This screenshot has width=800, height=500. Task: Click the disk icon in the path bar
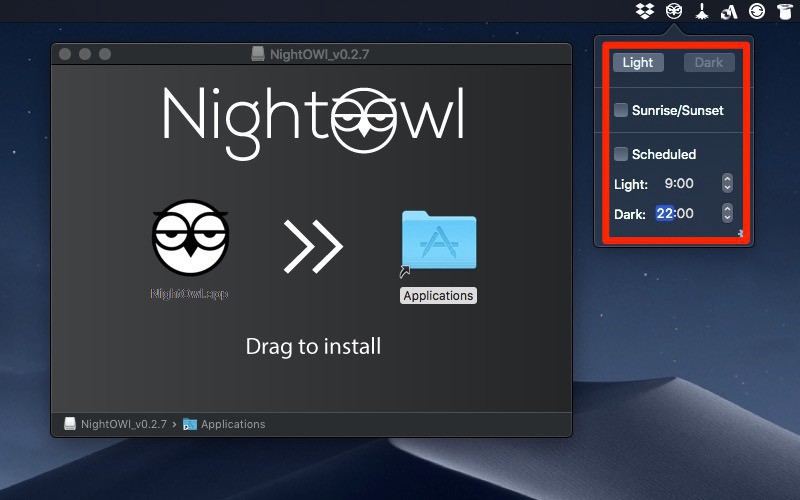pos(70,424)
